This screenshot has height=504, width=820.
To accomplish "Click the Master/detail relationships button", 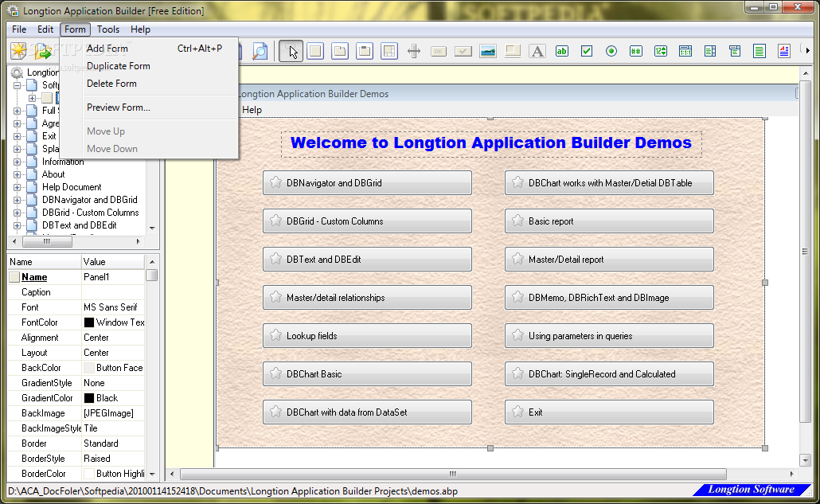I will (x=367, y=298).
